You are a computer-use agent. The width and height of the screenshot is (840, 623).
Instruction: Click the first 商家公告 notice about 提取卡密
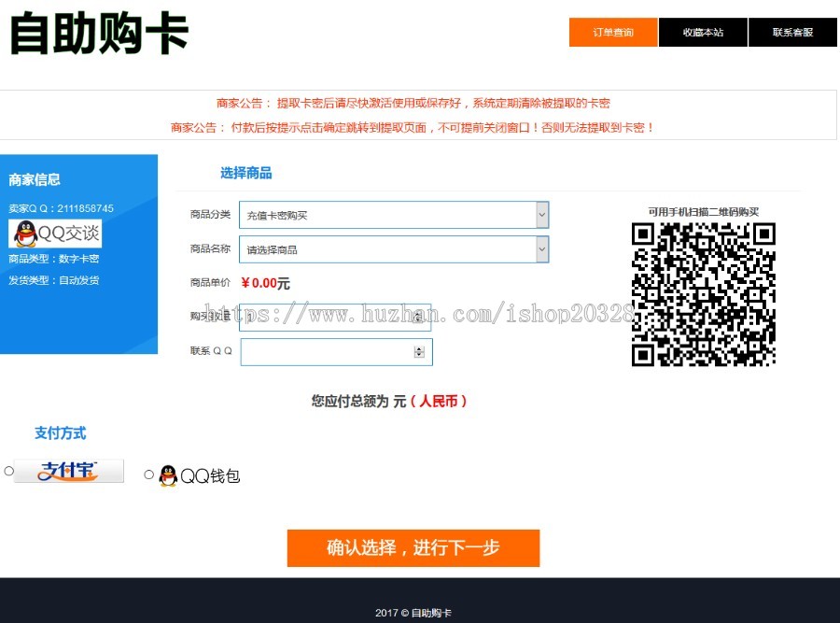(x=413, y=103)
